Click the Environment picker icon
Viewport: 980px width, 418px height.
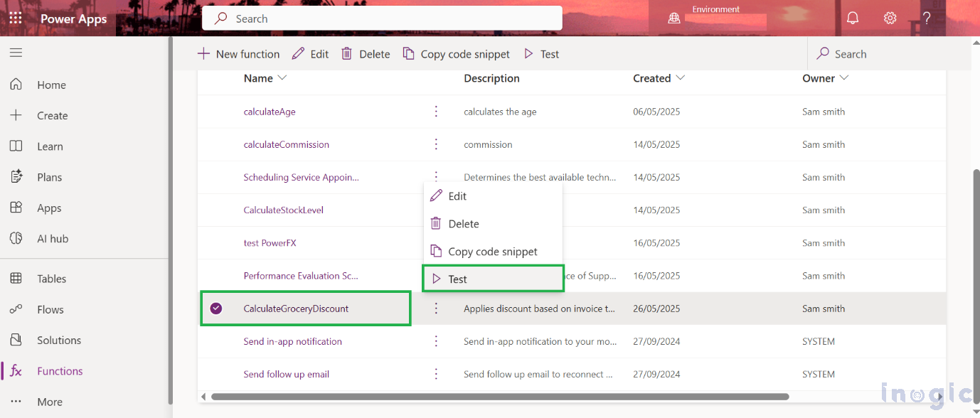click(673, 19)
